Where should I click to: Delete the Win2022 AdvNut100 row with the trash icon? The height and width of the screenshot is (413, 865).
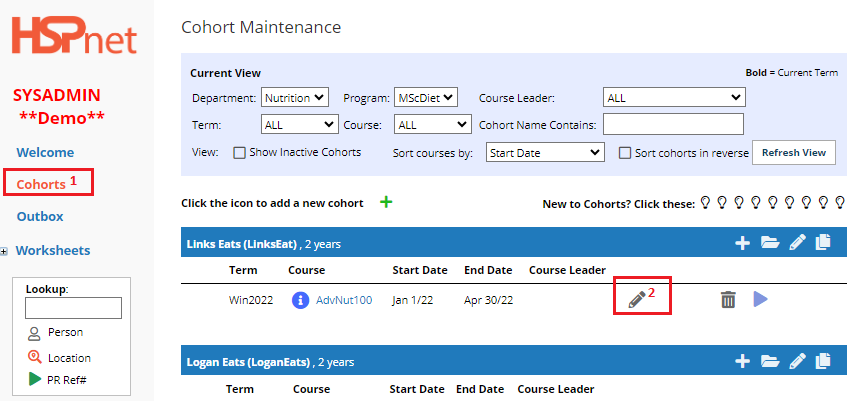(728, 300)
